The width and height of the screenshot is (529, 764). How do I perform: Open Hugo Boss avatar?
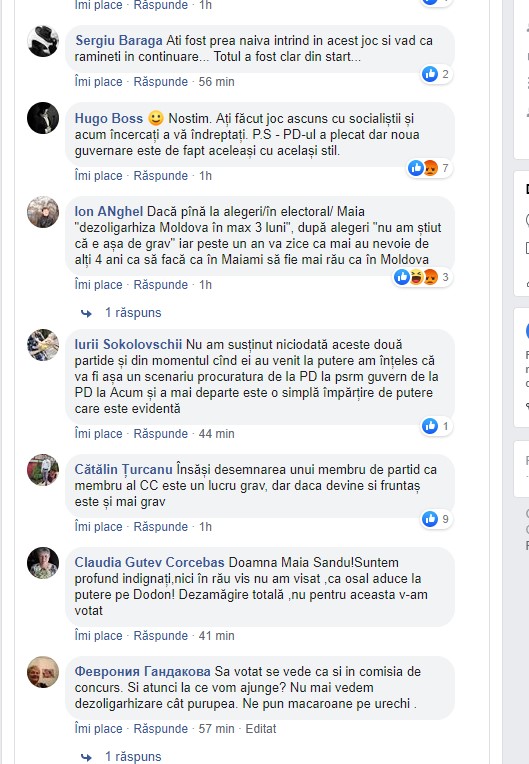tap(43, 118)
